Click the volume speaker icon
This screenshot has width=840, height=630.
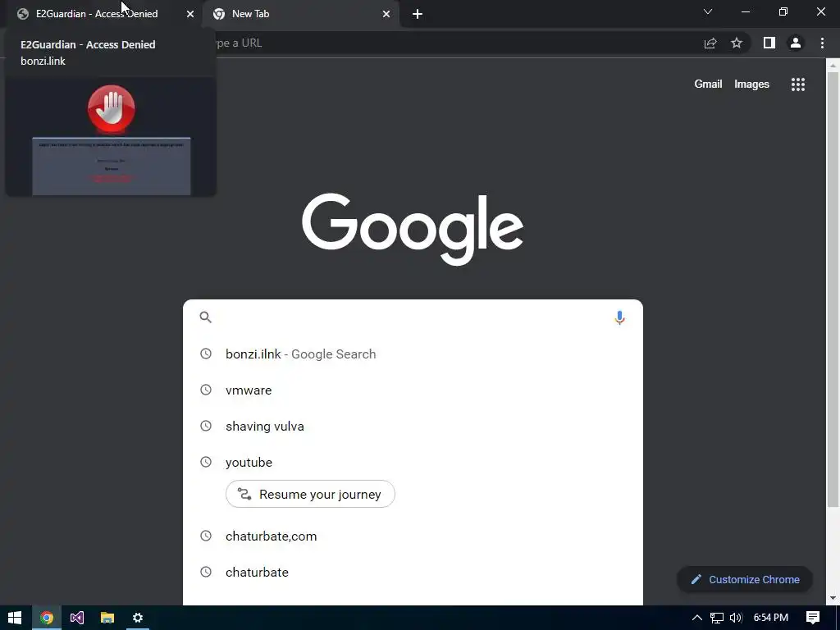(x=736, y=618)
